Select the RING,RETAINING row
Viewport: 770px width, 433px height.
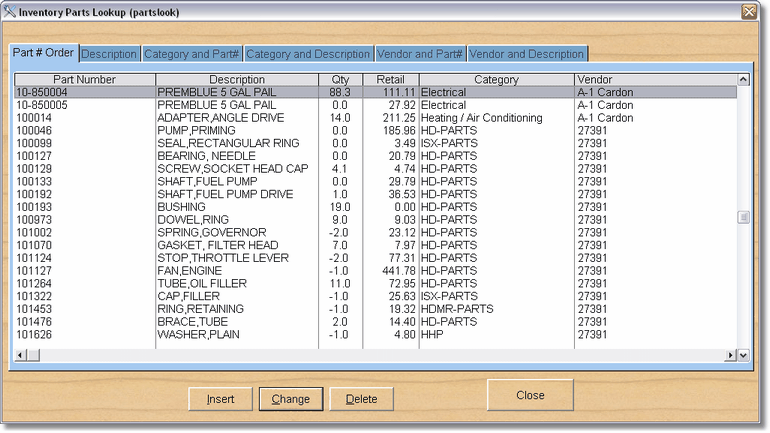(376, 309)
